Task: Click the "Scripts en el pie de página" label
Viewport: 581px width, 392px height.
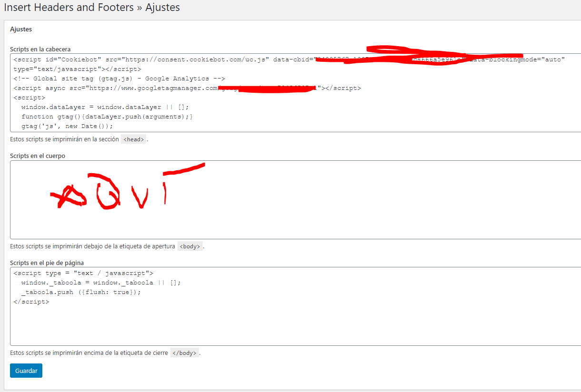Action: click(47, 263)
